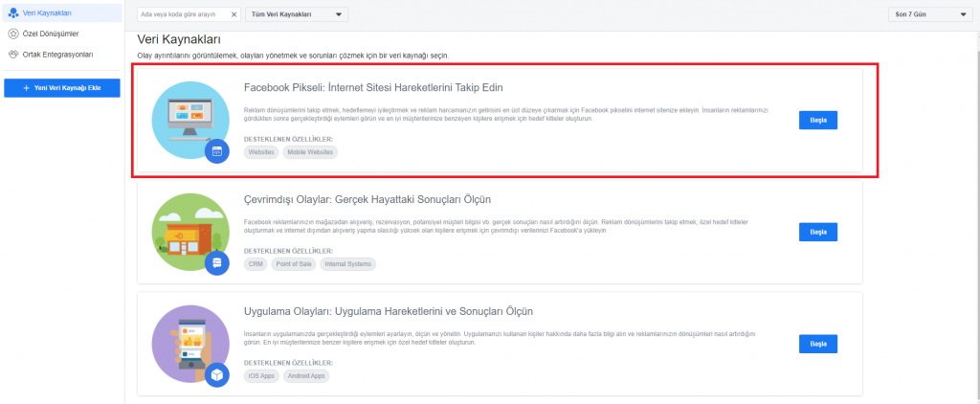Viewport: 980px width, 404px height.
Task: Click Başla for Uygulama Olayları
Action: point(817,344)
